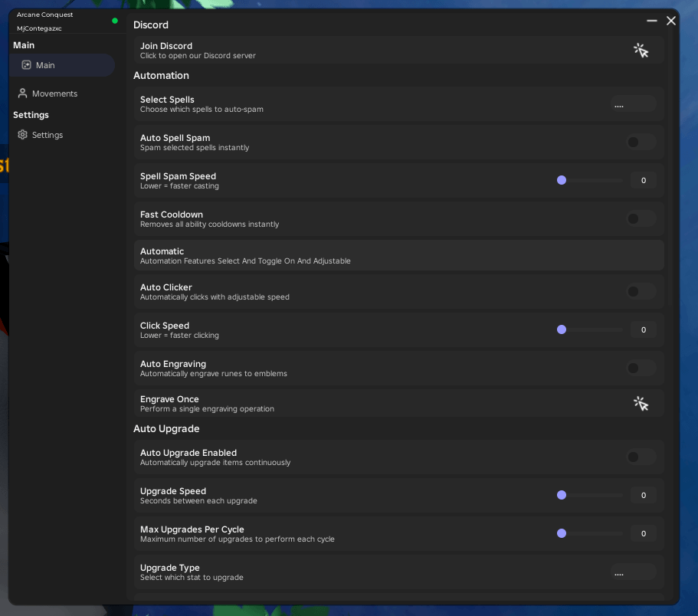Image resolution: width=698 pixels, height=616 pixels.
Task: Switch to the Main tab
Action: tap(62, 65)
